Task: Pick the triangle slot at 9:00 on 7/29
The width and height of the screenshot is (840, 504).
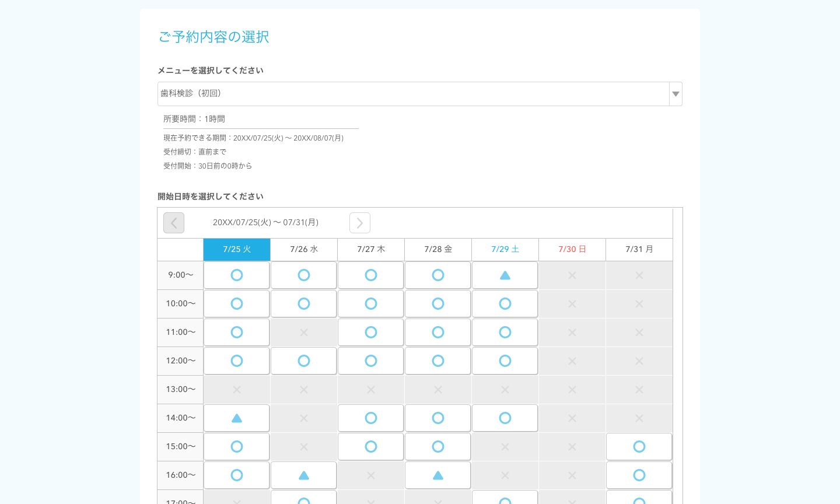Action: point(505,275)
